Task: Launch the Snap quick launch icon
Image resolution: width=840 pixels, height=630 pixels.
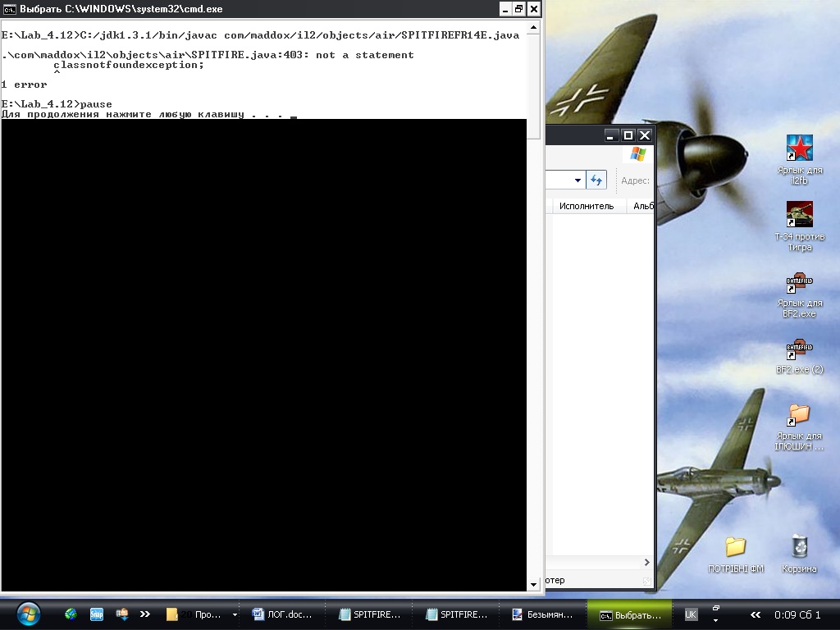Action: coord(97,614)
